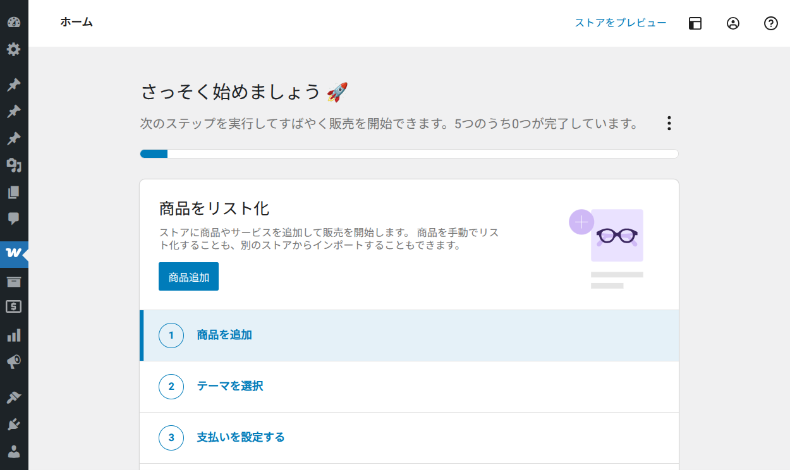Viewport: 790px width, 470px height.
Task: Open the Marketing megaphone icon
Action: pyautogui.click(x=14, y=362)
